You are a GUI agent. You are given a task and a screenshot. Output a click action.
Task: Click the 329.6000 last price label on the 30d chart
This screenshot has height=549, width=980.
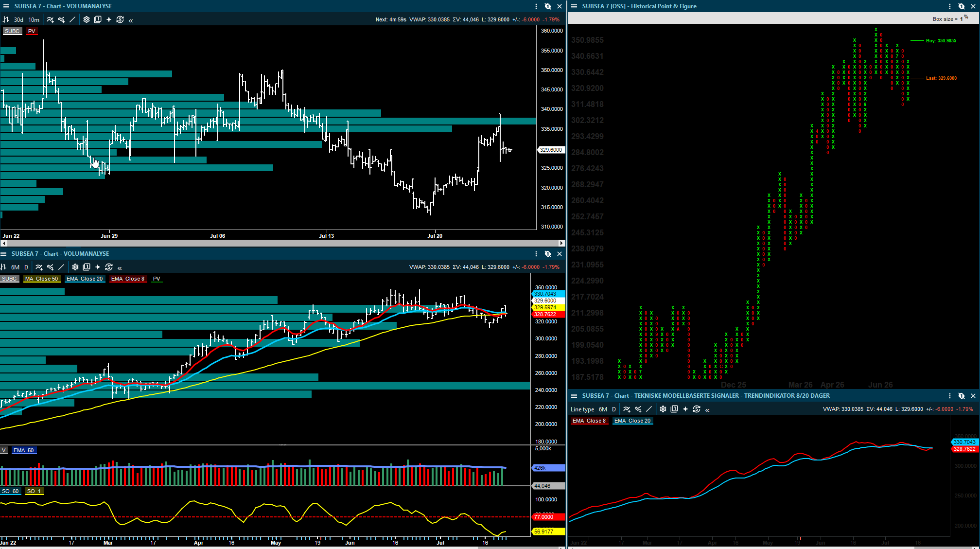[551, 150]
